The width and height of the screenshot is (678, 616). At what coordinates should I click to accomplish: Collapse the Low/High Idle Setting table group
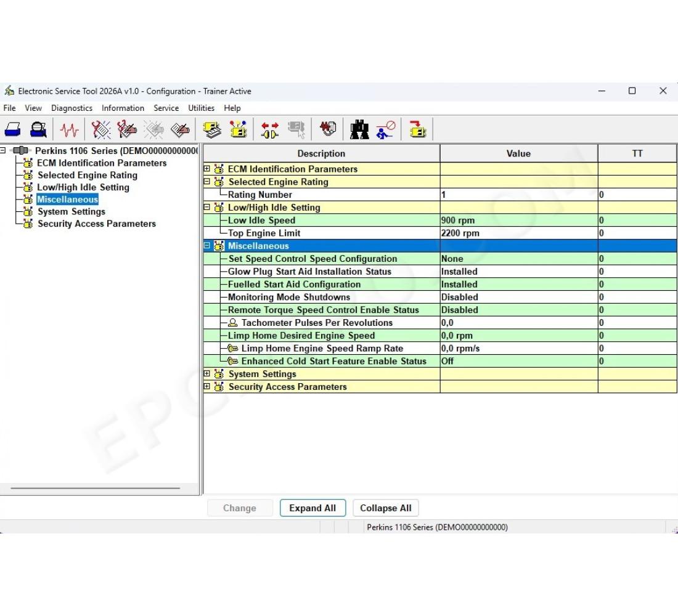[x=207, y=207]
